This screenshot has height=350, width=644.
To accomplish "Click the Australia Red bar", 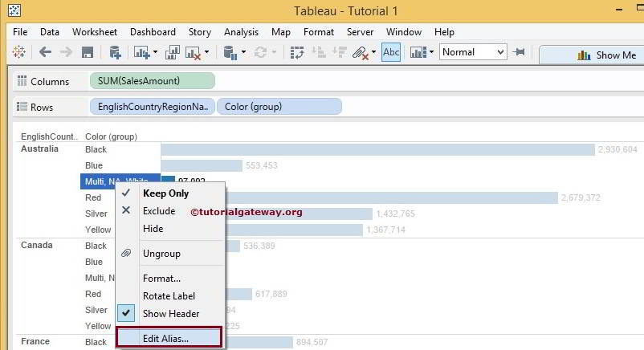I will coord(391,197).
